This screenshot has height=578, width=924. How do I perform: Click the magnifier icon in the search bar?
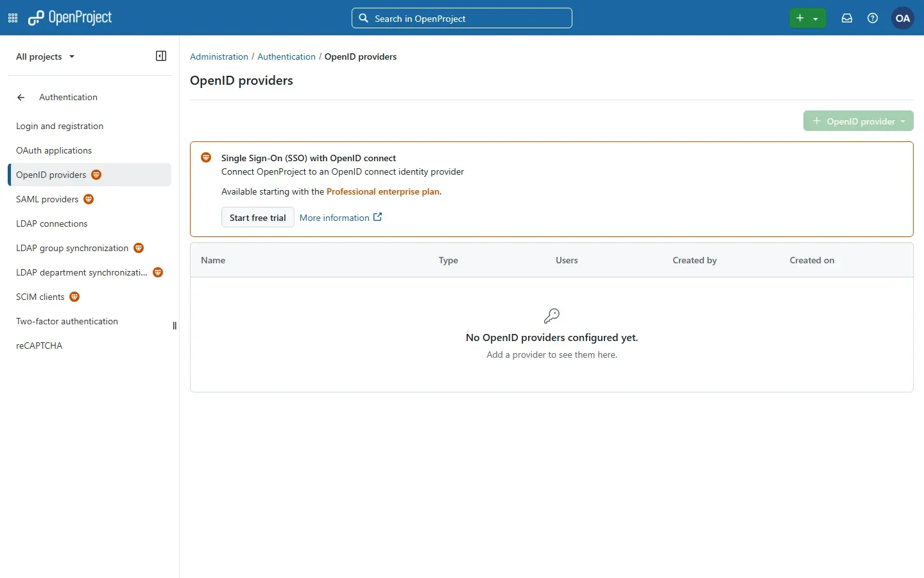[363, 18]
